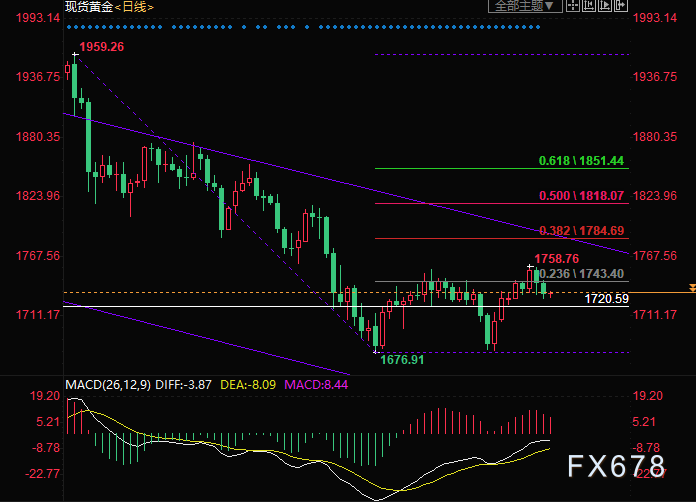Open the 全部主题 dropdown
Image resolution: width=696 pixels, height=502 pixels.
tap(525, 6)
